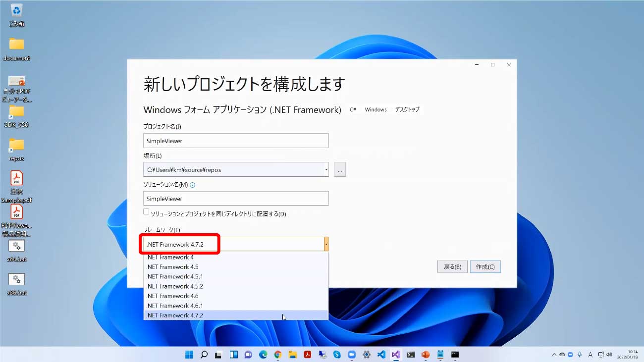Image resolution: width=644 pixels, height=362 pixels.
Task: Expand the location path dropdown
Action: click(x=326, y=169)
